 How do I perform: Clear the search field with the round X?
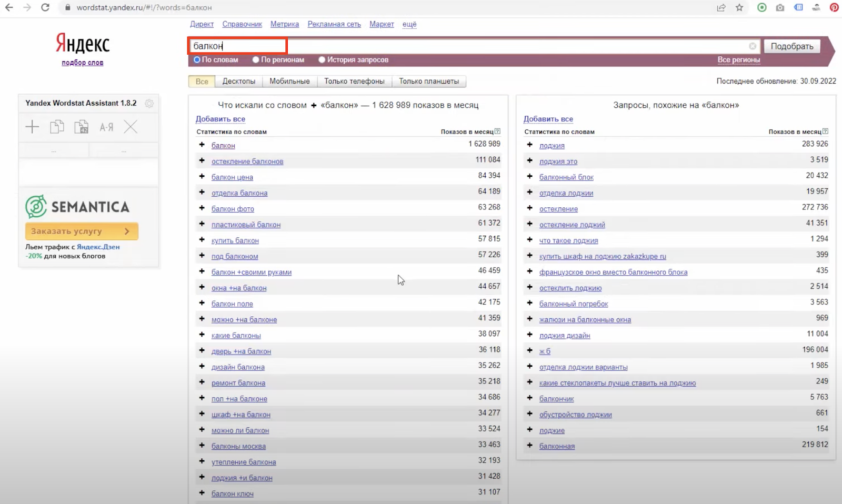753,46
